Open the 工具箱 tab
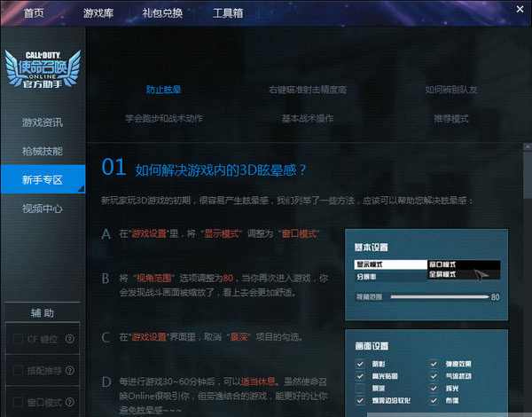 [228, 13]
